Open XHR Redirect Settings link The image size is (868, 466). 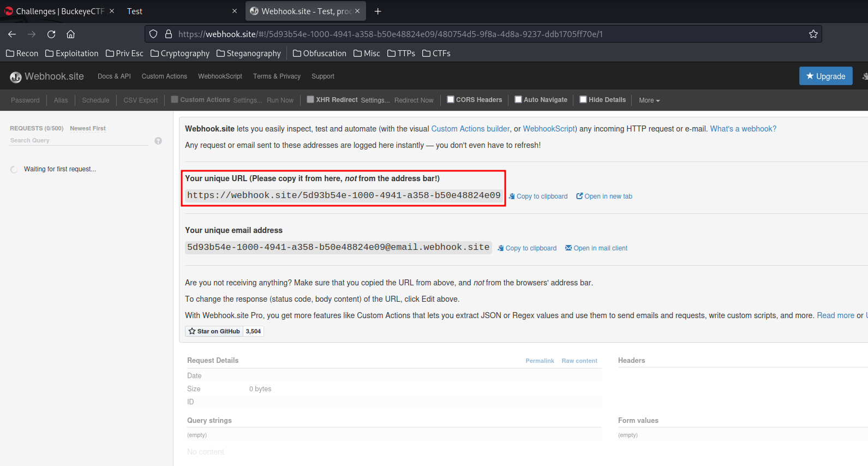pyautogui.click(x=375, y=100)
